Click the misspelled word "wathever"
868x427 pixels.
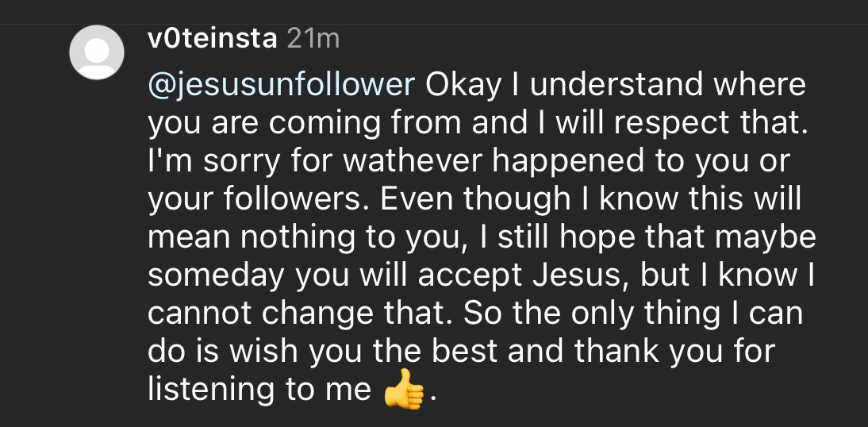[413, 161]
